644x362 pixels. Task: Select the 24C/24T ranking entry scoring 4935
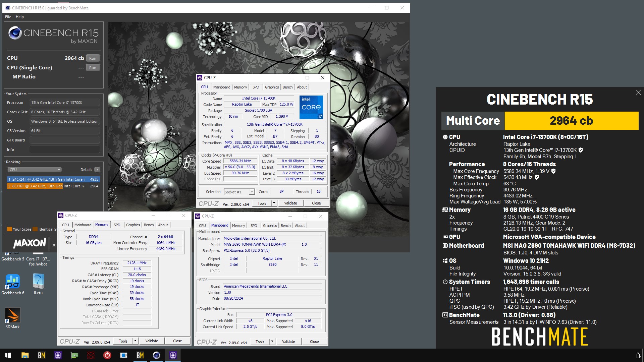(x=53, y=179)
